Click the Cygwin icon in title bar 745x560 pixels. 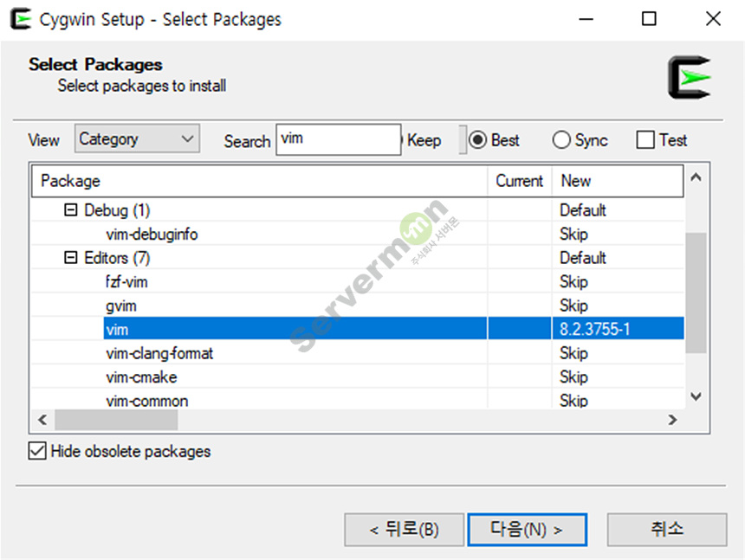(21, 19)
